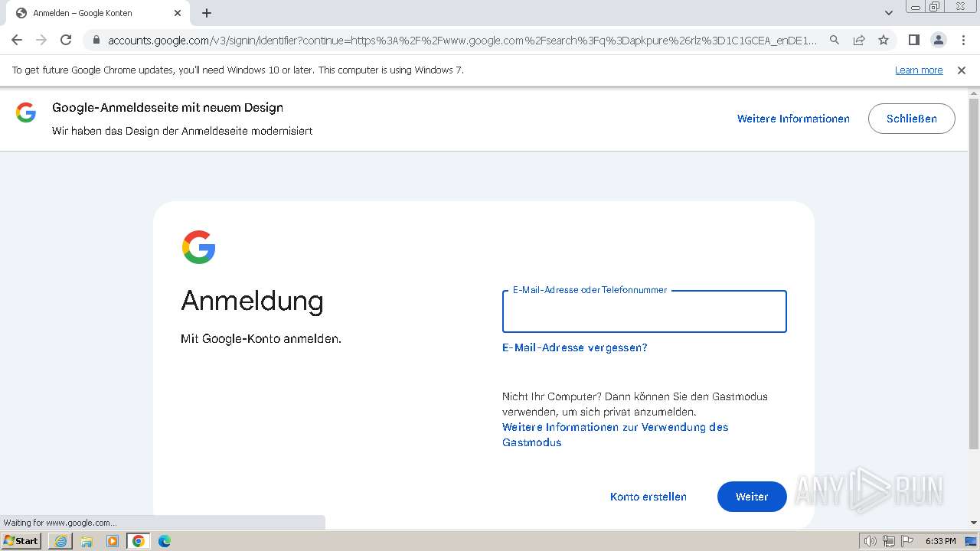Screen dimensions: 980x551
Task: Click the Weiter button
Action: point(752,497)
